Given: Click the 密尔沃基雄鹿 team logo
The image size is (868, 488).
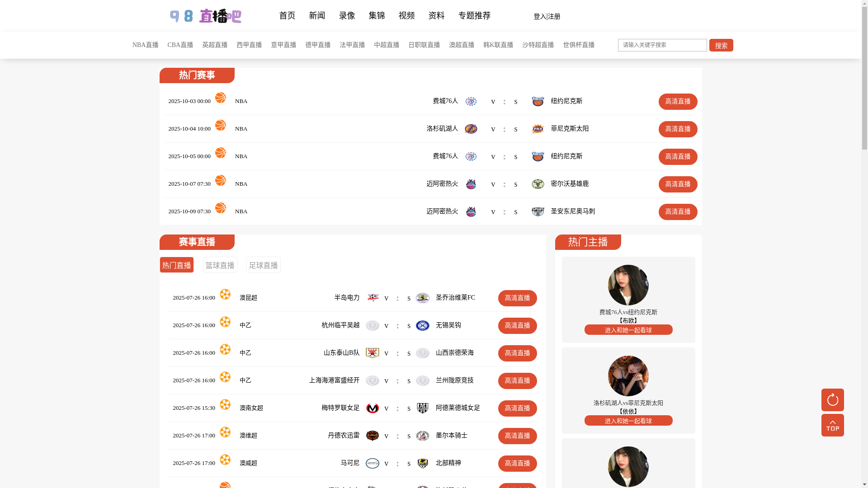Looking at the screenshot, I should tap(538, 184).
